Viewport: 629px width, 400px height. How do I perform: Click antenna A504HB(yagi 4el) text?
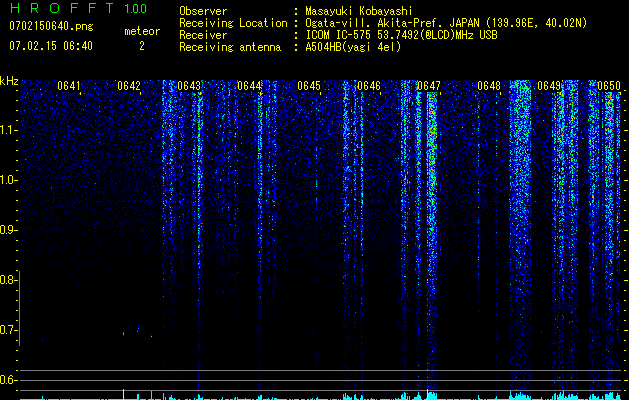click(x=353, y=47)
